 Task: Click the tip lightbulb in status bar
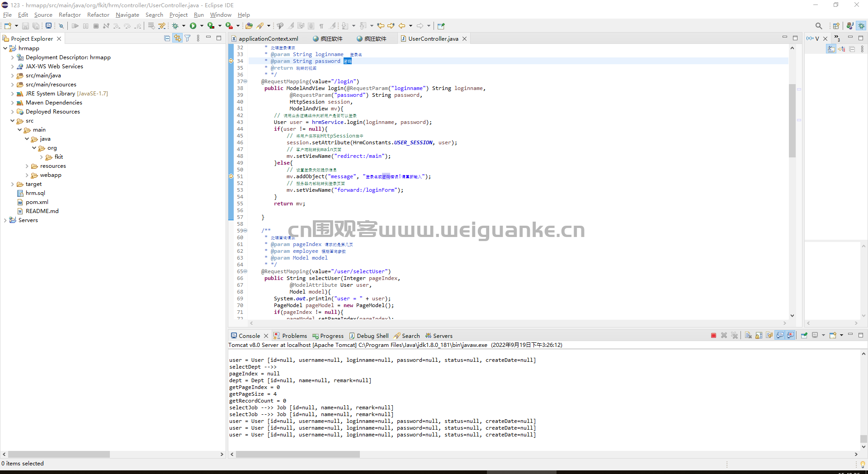pyautogui.click(x=862, y=464)
